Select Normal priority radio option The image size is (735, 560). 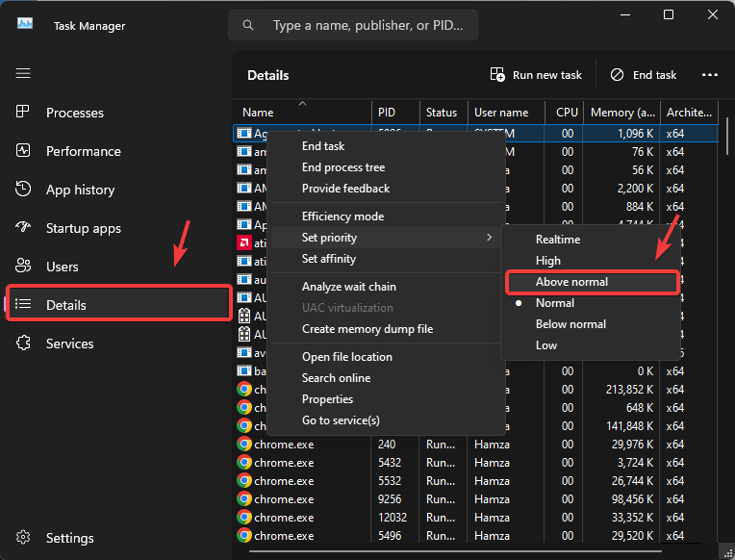pyautogui.click(x=555, y=303)
